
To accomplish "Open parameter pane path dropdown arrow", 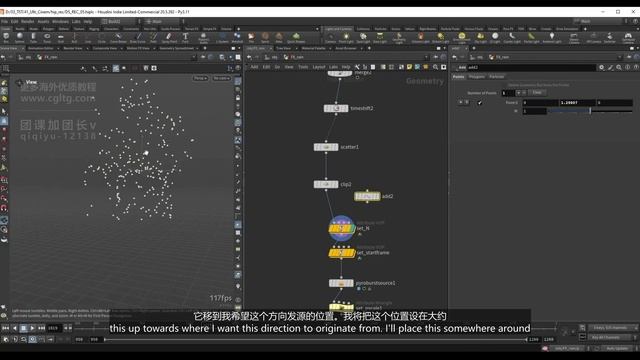I will pos(621,58).
